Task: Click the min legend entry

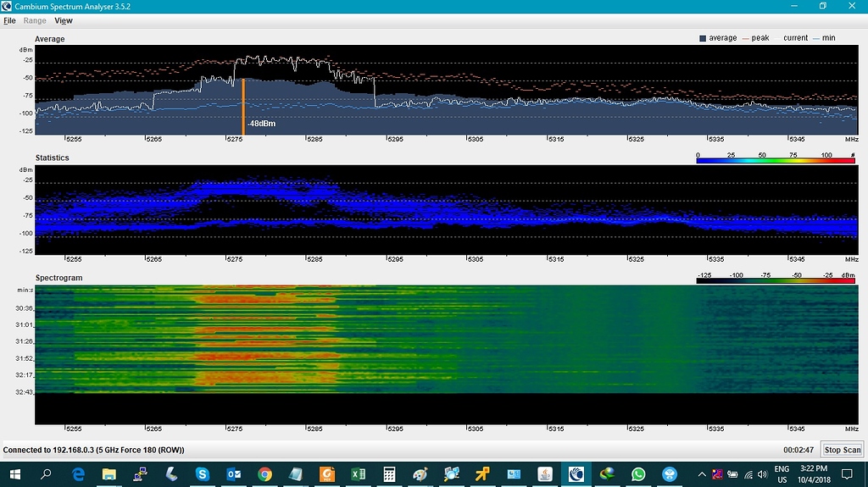Action: click(x=824, y=38)
